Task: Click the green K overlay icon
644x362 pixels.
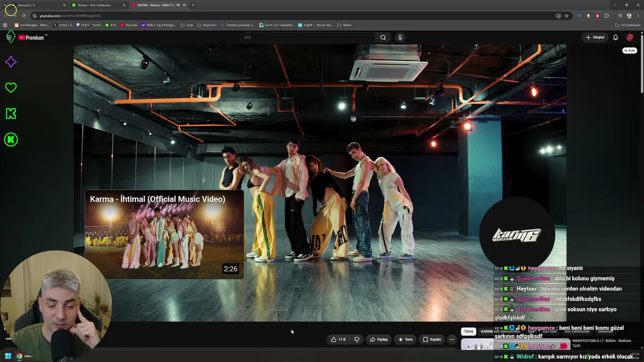Action: [11, 114]
